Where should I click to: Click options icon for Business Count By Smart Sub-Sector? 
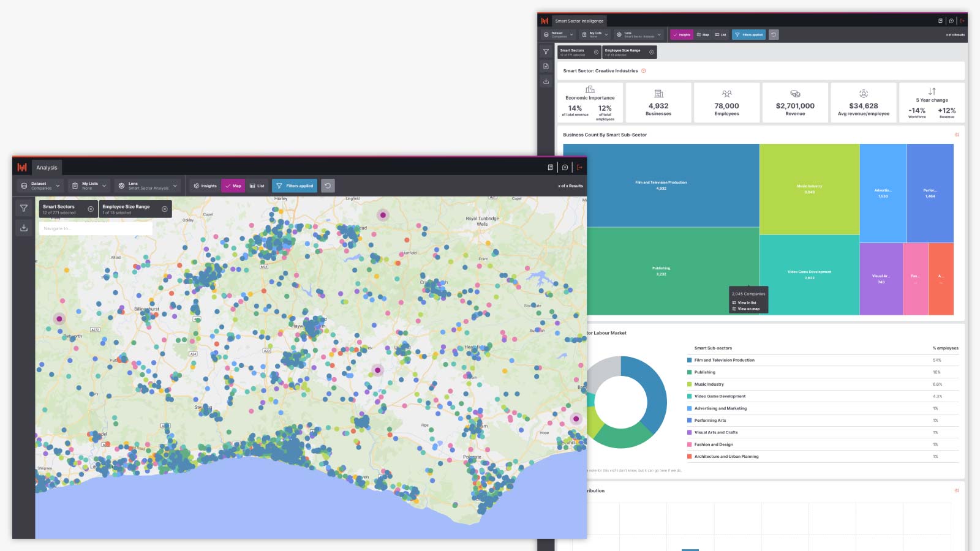pyautogui.click(x=956, y=135)
